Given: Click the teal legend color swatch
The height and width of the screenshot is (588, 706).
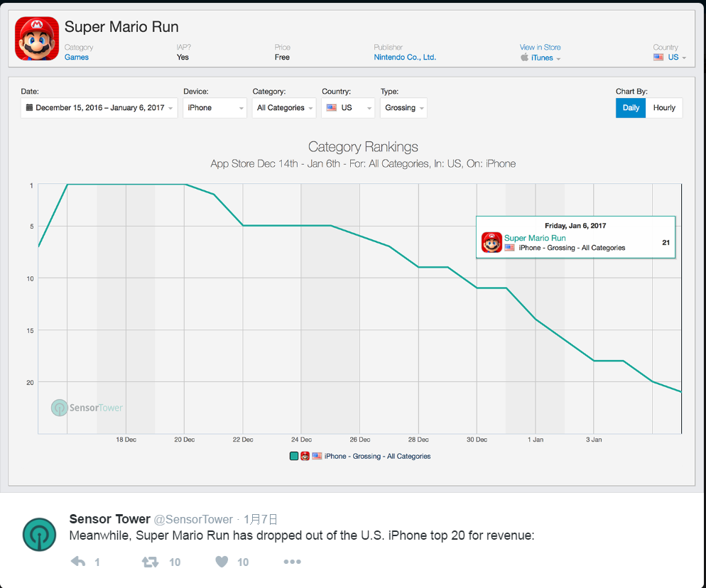Looking at the screenshot, I should 294,456.
